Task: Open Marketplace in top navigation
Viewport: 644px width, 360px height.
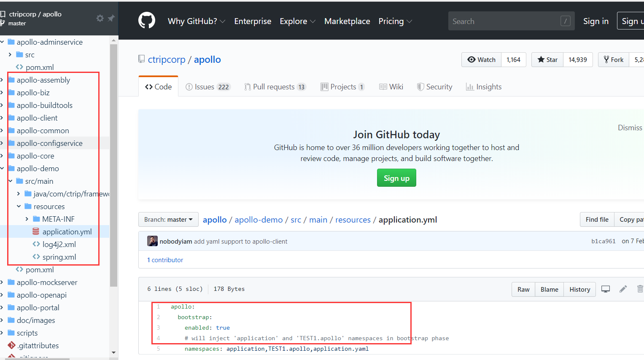Action: coord(347,21)
